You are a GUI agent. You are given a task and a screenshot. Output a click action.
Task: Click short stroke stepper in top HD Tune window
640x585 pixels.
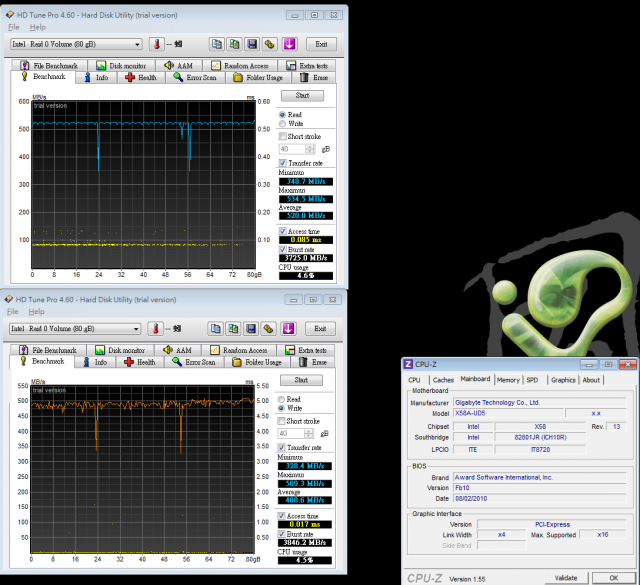(310, 149)
